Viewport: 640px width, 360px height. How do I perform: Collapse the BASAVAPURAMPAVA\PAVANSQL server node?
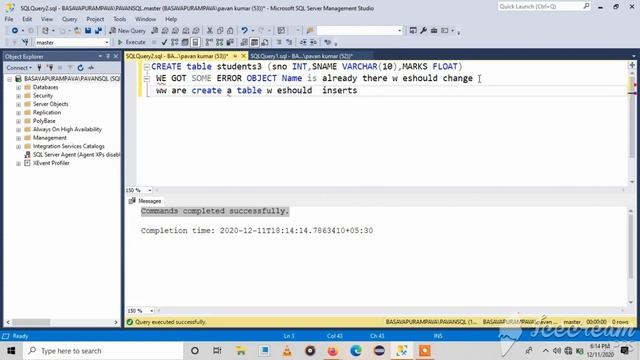(x=9, y=79)
